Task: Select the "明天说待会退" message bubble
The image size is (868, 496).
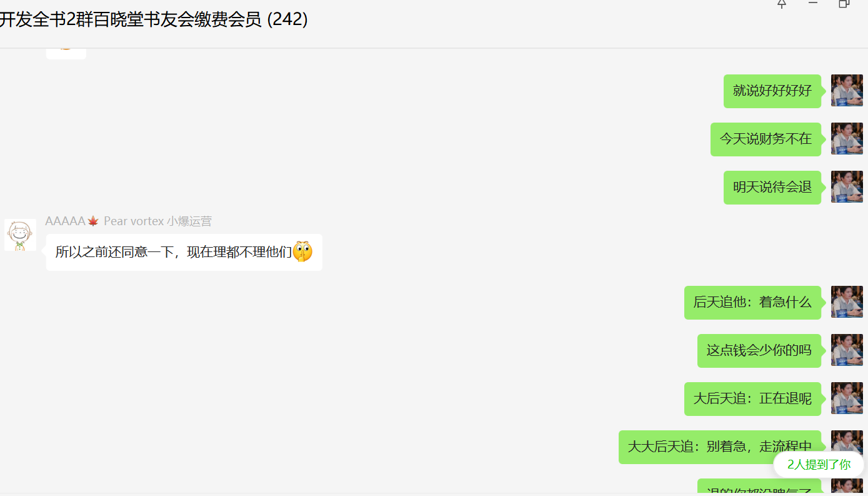Action: [772, 187]
